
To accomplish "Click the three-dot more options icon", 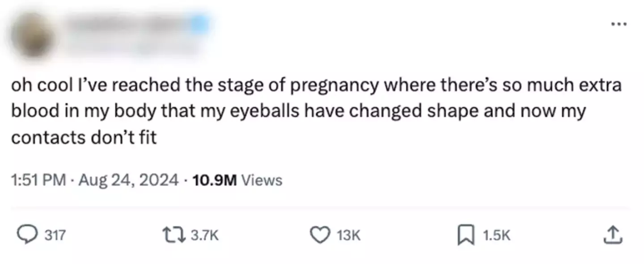I will tap(619, 25).
